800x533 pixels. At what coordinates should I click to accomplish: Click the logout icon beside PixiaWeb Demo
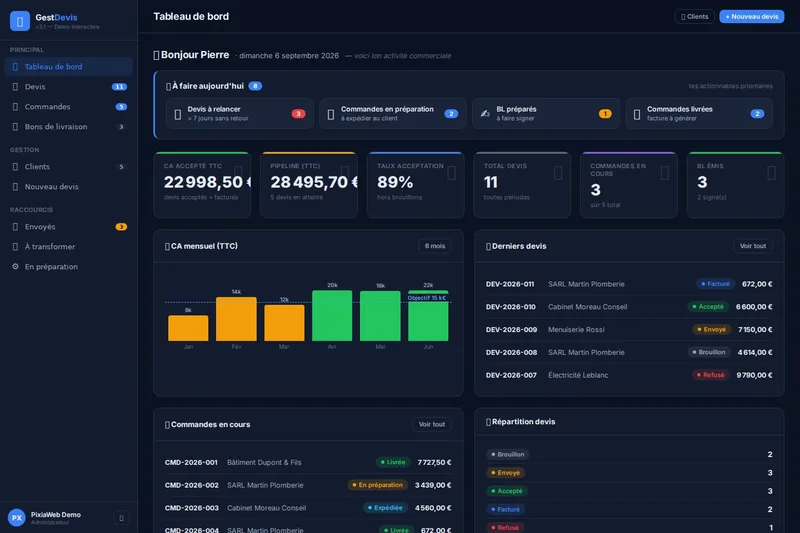pos(121,518)
